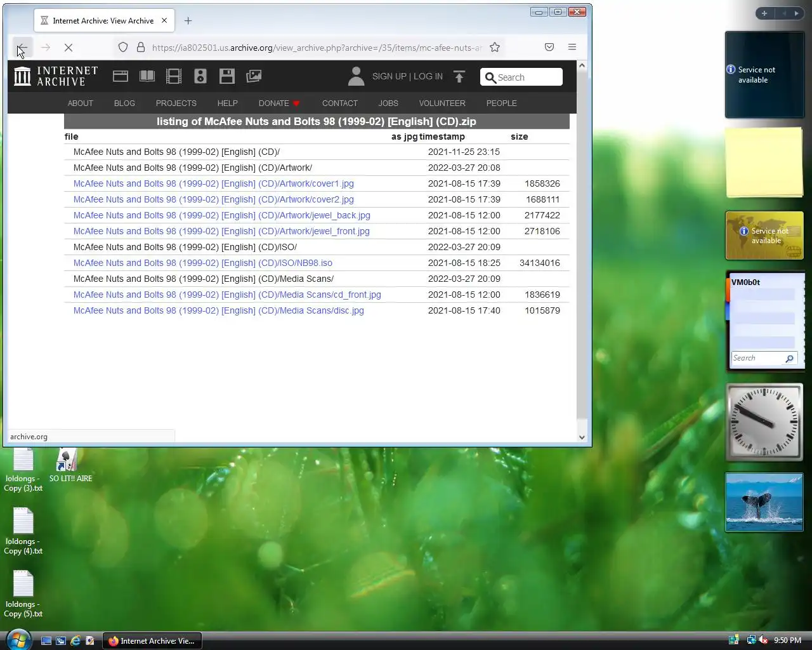
Task: Stop page loading with X button
Action: (69, 48)
